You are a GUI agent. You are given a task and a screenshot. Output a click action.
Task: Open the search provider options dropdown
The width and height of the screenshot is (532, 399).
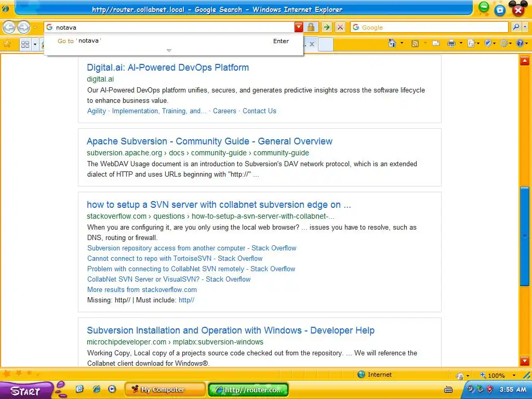[x=525, y=27]
